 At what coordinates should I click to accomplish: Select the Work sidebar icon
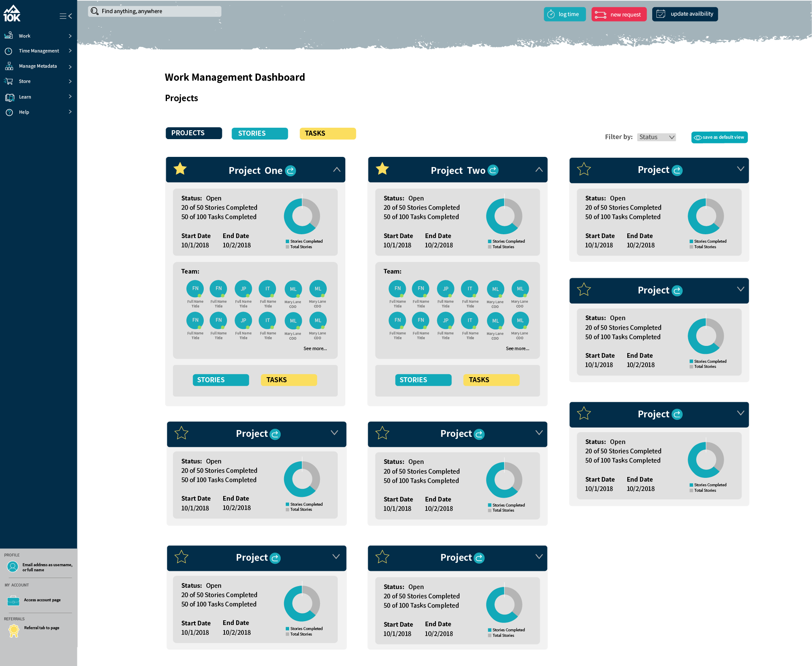(9, 36)
